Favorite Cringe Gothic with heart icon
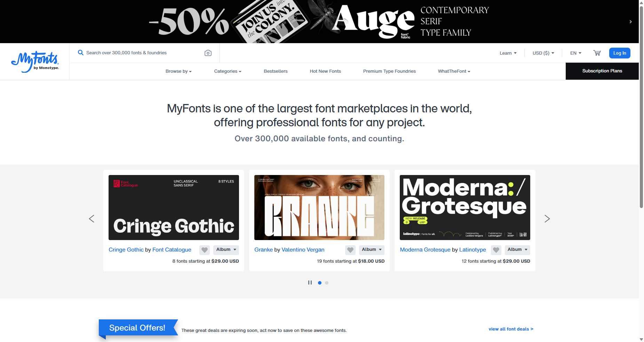Screen dimensions: 644x342 [205, 250]
